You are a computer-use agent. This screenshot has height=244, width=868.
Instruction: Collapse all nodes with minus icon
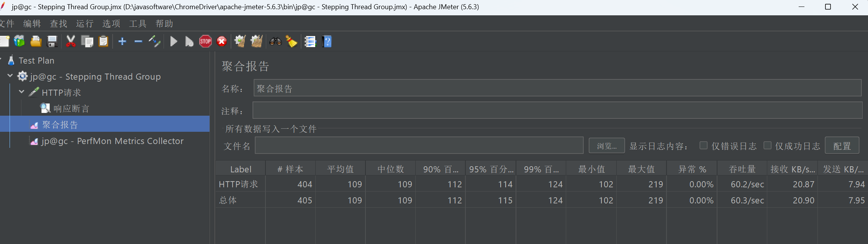[x=138, y=41]
